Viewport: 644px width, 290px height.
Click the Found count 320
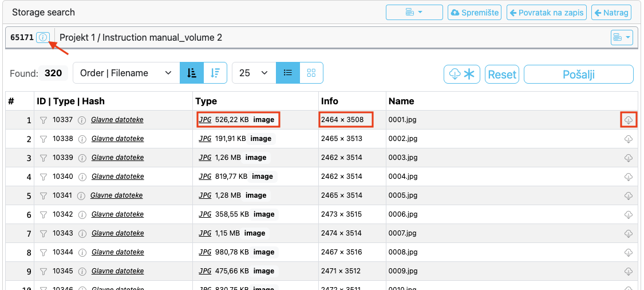(53, 73)
